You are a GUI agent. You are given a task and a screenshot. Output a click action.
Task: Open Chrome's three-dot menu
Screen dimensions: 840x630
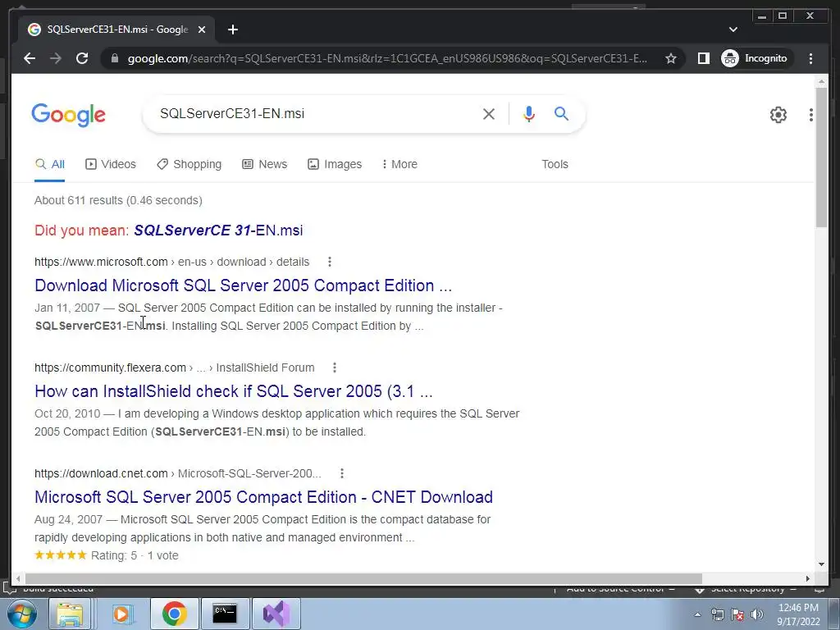(810, 58)
